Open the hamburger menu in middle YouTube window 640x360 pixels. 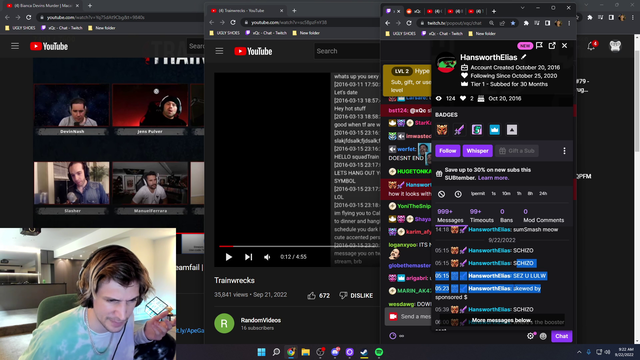coord(219,51)
